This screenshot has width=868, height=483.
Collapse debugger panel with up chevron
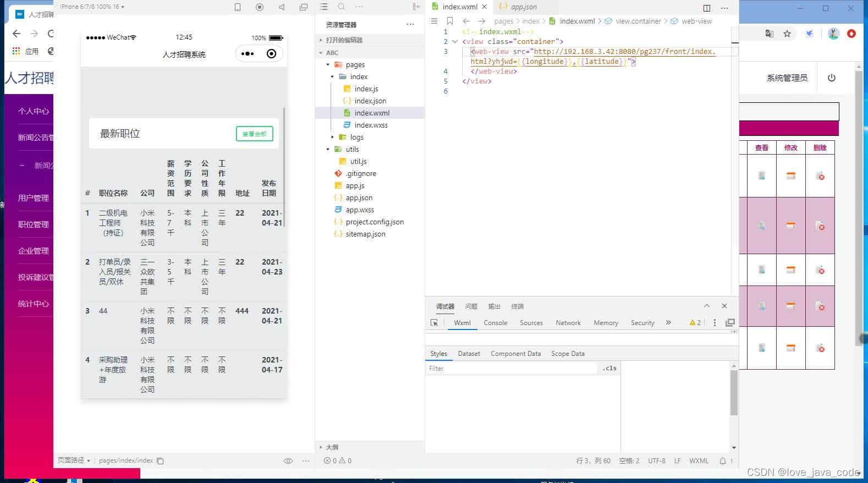[707, 306]
